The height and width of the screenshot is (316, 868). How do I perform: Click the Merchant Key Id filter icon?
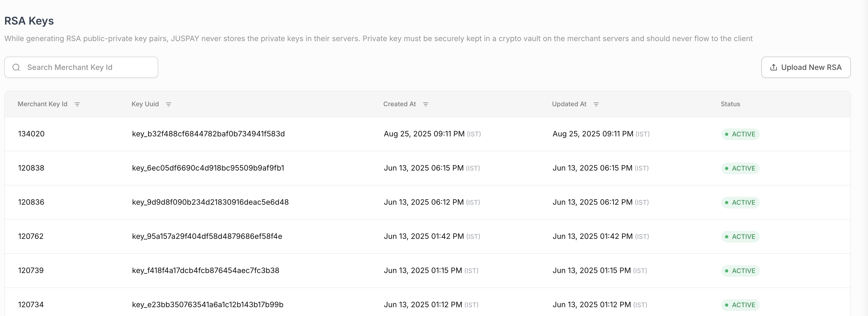(x=77, y=104)
